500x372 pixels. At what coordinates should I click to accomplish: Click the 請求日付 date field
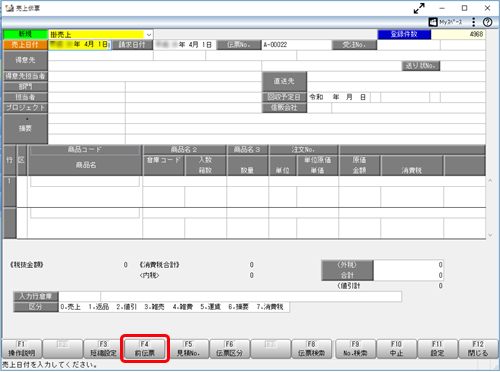point(185,45)
